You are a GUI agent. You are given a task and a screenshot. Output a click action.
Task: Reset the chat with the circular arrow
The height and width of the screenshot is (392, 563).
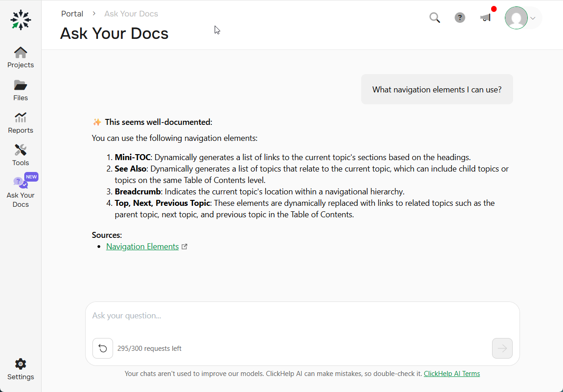tap(103, 348)
